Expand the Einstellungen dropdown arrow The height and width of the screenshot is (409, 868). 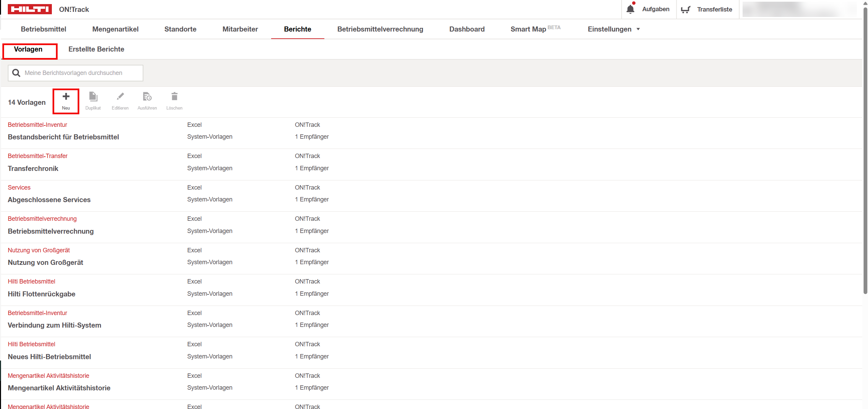[638, 29]
